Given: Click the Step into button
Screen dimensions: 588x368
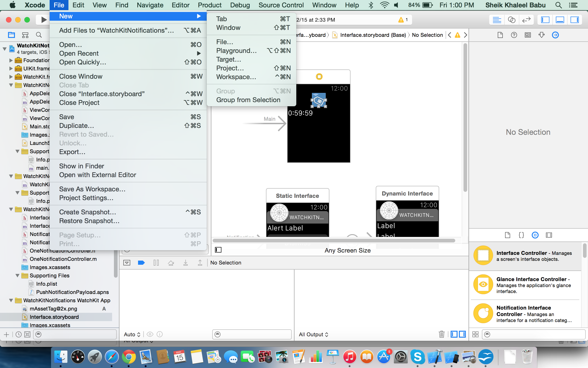Looking at the screenshot, I should pos(185,263).
